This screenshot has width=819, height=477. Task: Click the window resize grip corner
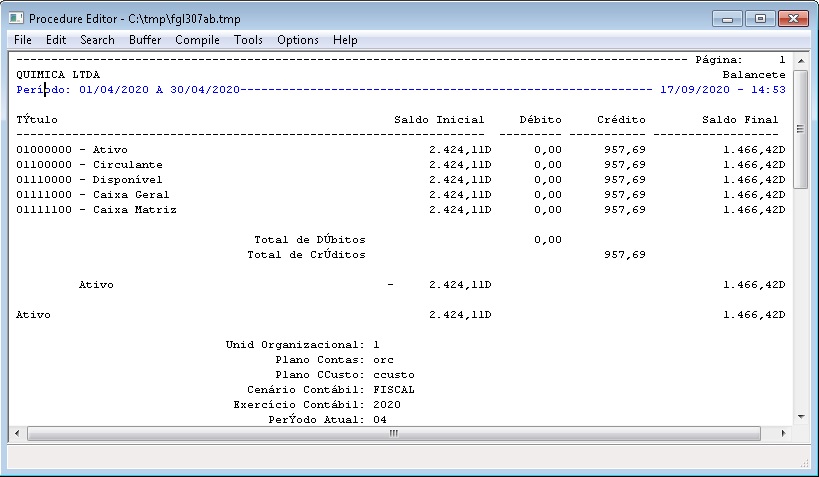click(804, 462)
